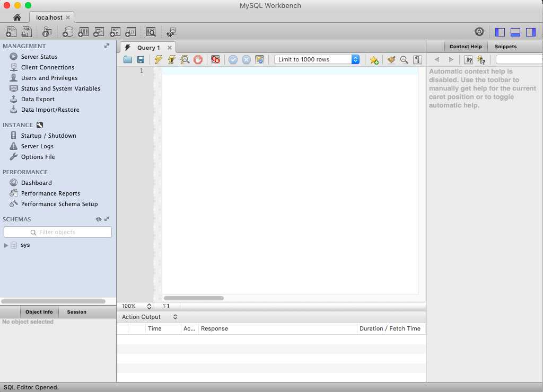Click the editor horizontal scrollbar
Image resolution: width=543 pixels, height=392 pixels.
[194, 298]
